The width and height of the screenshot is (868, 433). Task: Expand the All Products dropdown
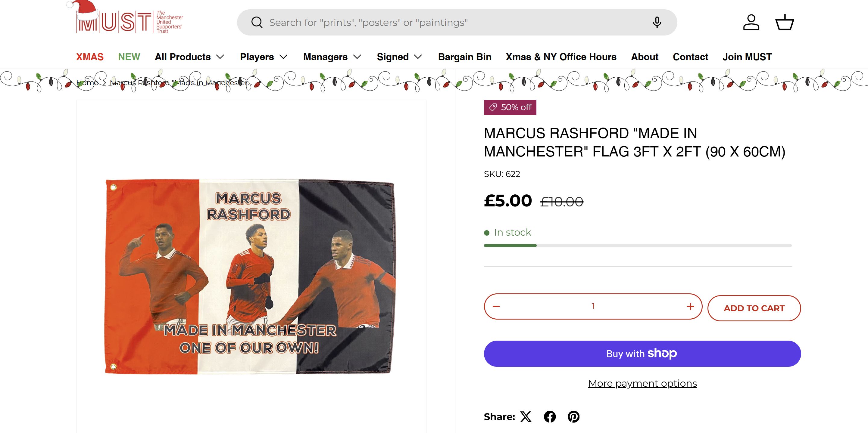(x=189, y=57)
